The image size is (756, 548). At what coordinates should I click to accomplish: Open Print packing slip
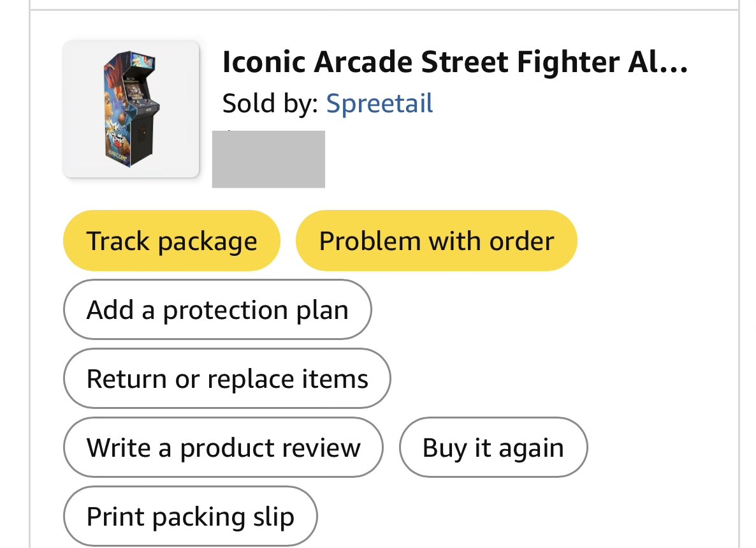pos(191,517)
